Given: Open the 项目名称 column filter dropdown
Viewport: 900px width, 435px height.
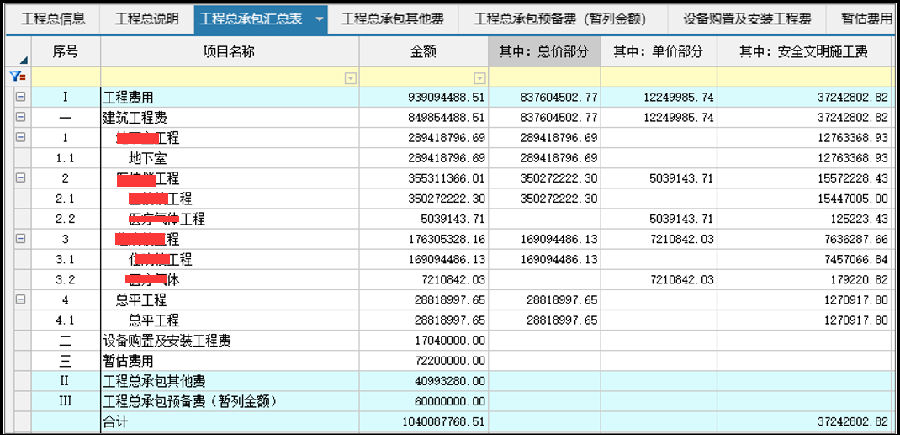Looking at the screenshot, I should pos(350,77).
